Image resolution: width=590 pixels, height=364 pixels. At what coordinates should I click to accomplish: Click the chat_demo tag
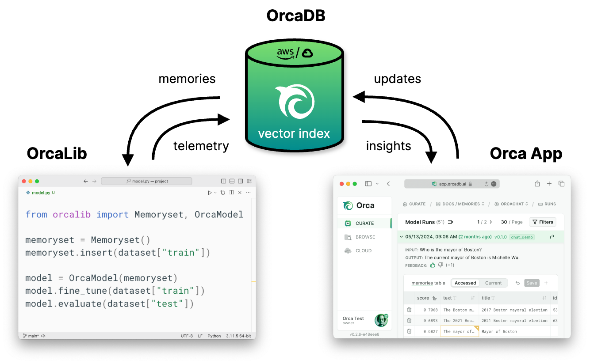522,237
